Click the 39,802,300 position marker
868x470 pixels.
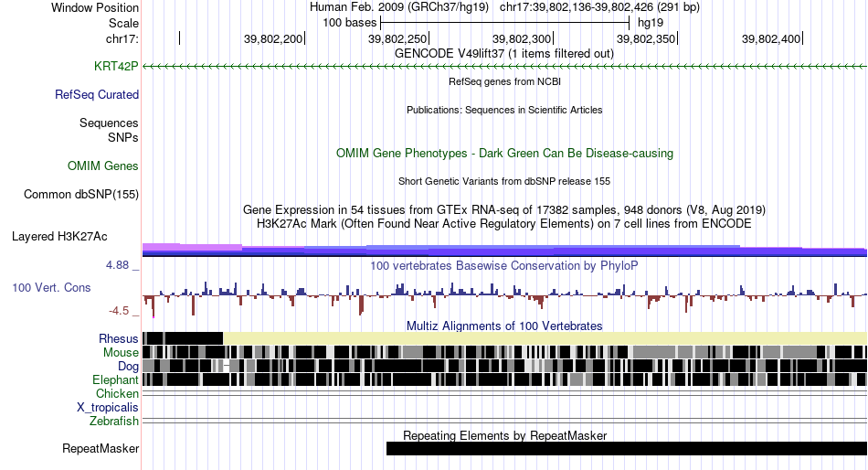point(522,38)
